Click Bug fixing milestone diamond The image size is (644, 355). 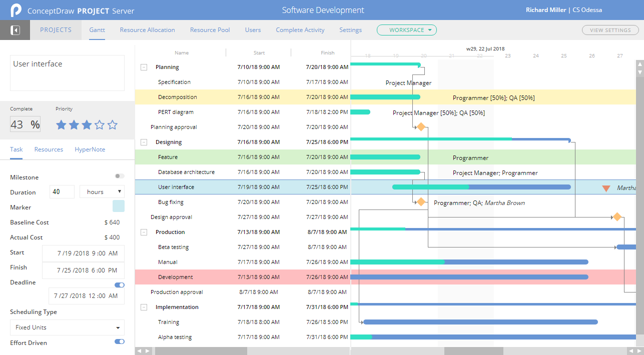pos(421,202)
